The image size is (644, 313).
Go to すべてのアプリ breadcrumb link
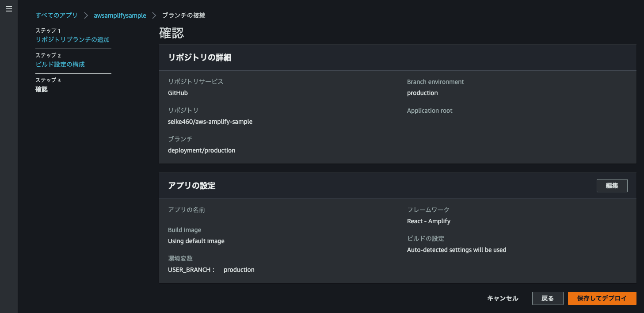point(57,15)
